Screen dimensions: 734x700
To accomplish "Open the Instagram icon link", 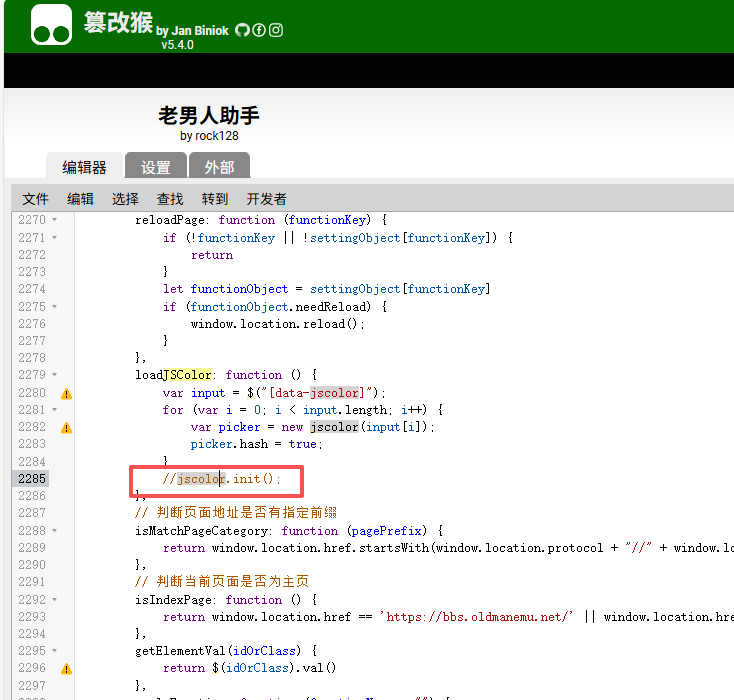I will [x=276, y=30].
